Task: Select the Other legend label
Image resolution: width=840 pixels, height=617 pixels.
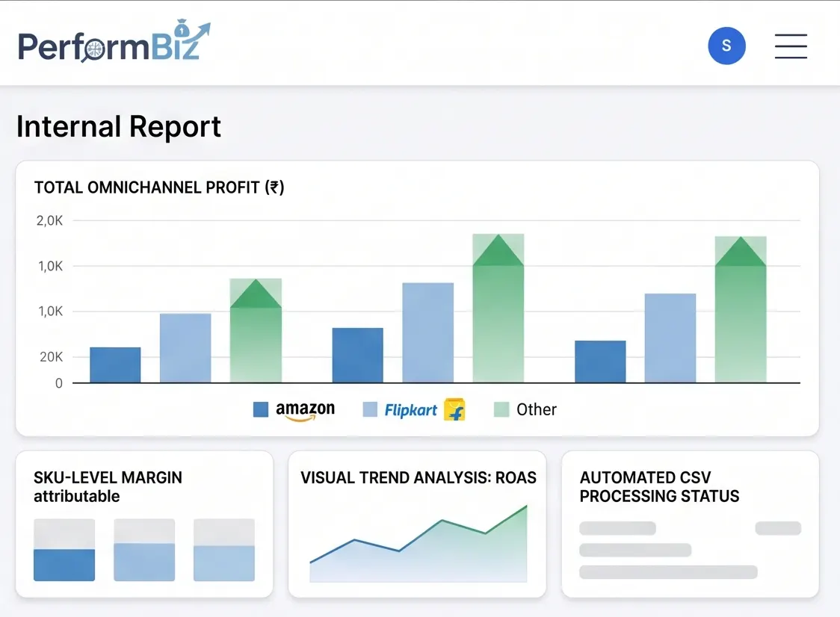Action: click(537, 410)
